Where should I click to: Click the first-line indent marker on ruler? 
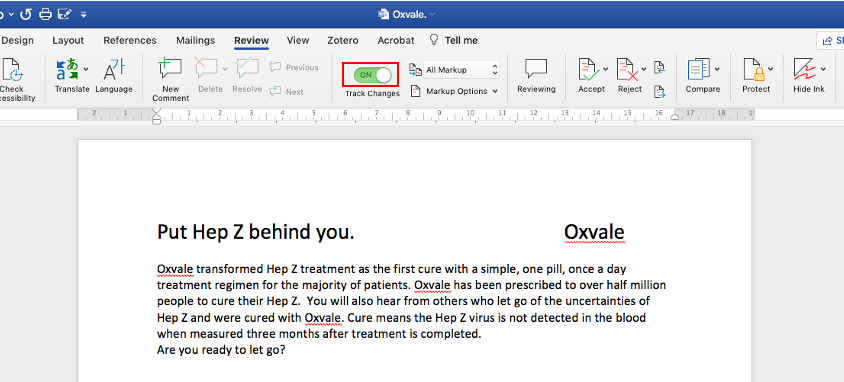[157, 112]
